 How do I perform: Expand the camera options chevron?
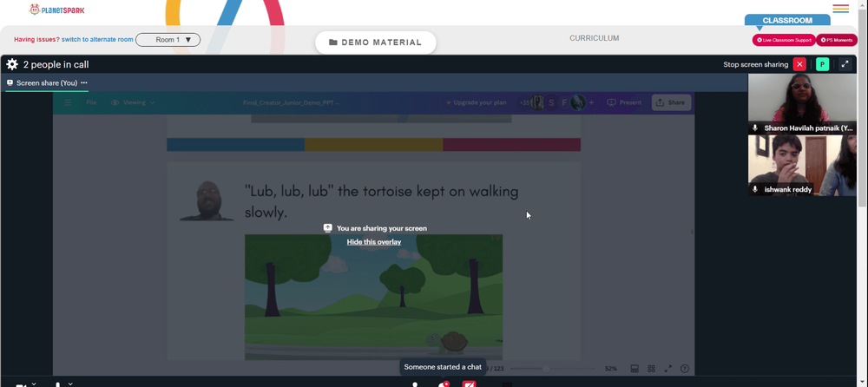[34, 384]
